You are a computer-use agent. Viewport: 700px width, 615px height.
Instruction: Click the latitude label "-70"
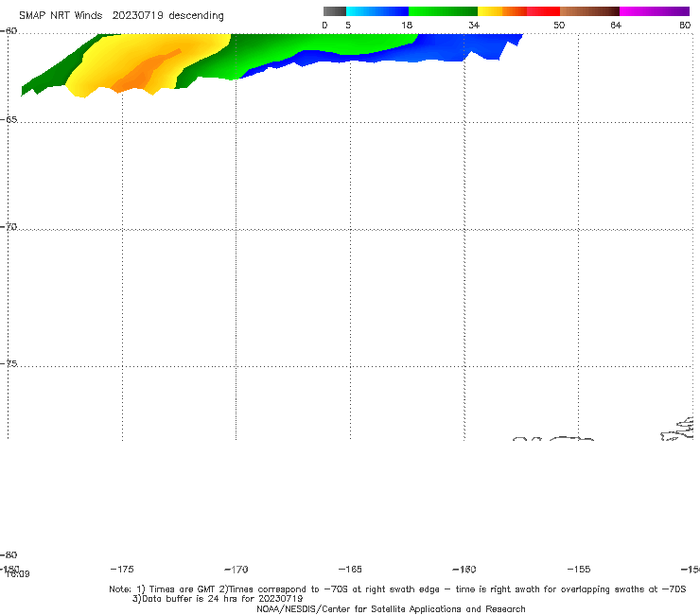pyautogui.click(x=9, y=227)
